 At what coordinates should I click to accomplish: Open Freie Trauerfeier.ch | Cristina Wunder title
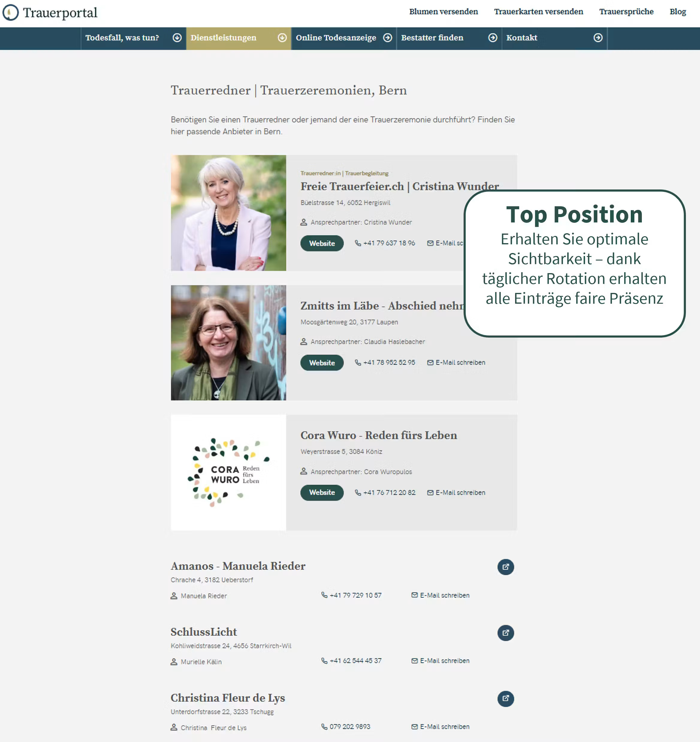(x=400, y=186)
